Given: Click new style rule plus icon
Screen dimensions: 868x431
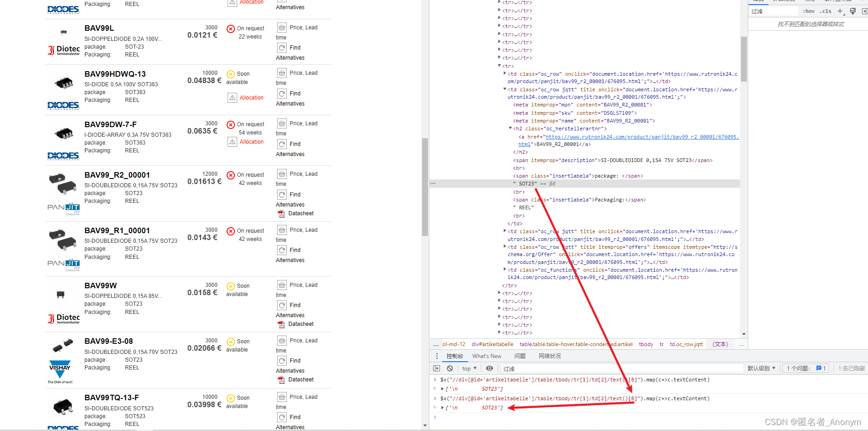Looking at the screenshot, I should tap(840, 11).
